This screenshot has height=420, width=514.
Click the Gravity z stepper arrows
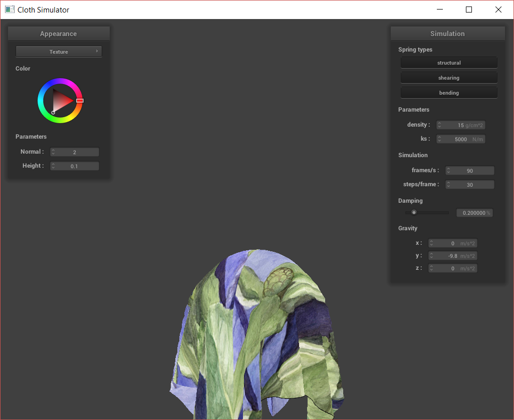click(x=431, y=268)
